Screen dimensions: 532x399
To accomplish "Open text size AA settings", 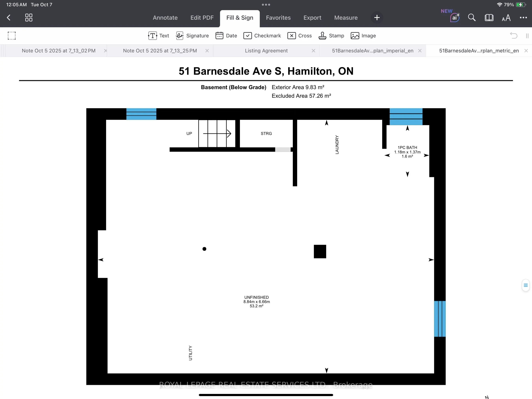I will [x=506, y=18].
